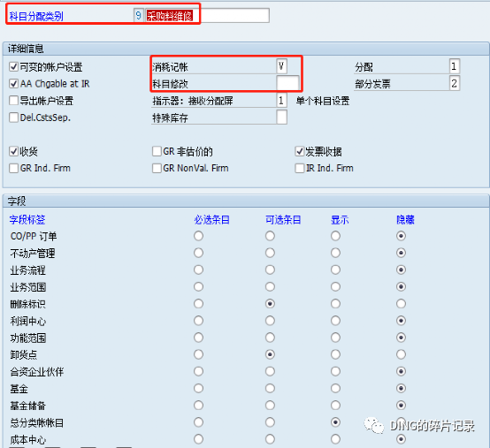Select 隐藏 for 成本中心
This screenshot has height=448, width=490.
click(x=401, y=439)
